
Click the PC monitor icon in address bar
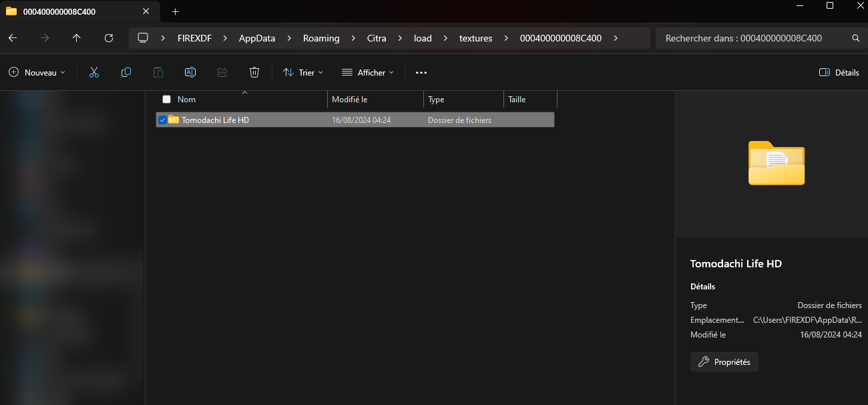pos(143,38)
